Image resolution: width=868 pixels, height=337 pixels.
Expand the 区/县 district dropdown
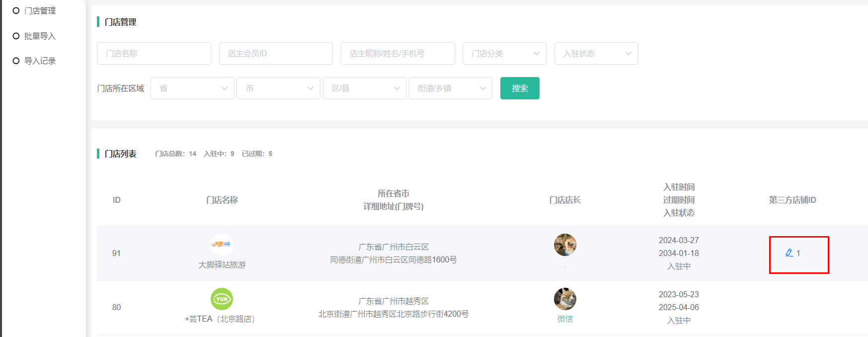click(x=364, y=88)
